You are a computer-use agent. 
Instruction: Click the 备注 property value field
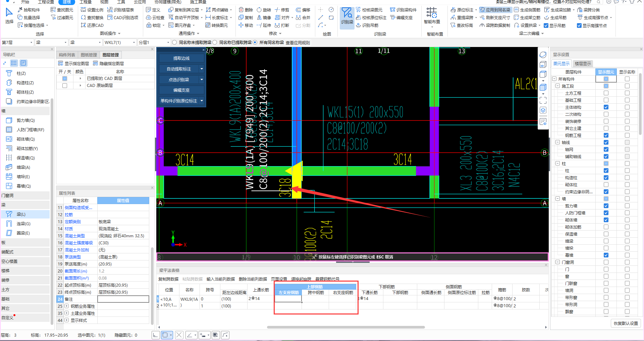[123, 299]
